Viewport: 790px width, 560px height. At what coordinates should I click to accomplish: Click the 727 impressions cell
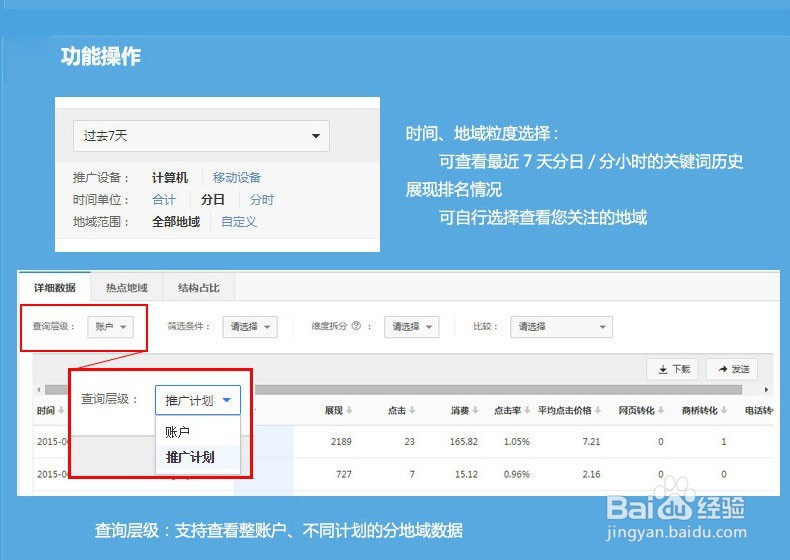pyautogui.click(x=344, y=474)
